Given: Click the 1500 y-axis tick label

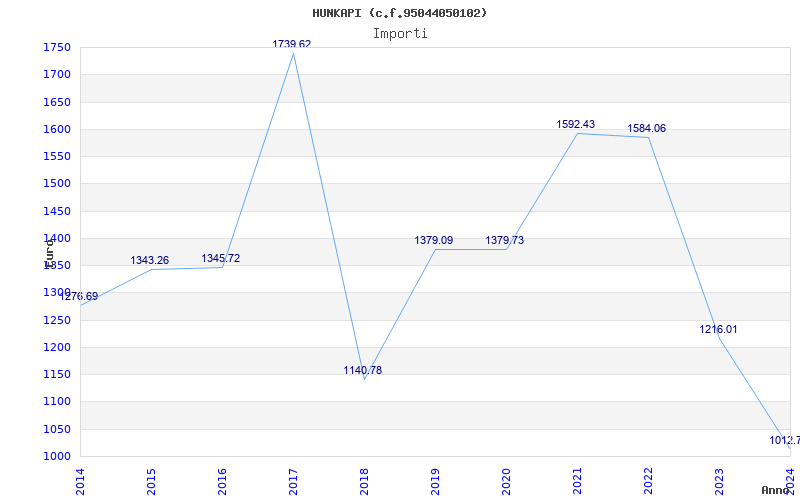Looking at the screenshot, I should tap(57, 184).
